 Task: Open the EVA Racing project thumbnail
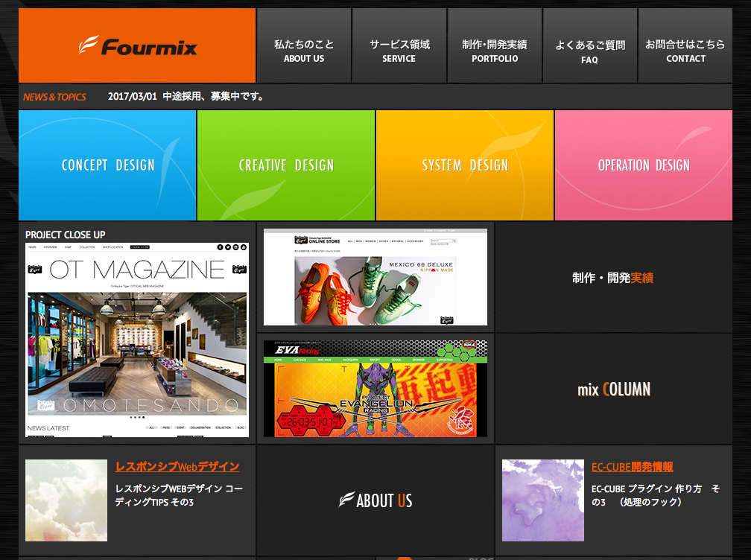[375, 389]
